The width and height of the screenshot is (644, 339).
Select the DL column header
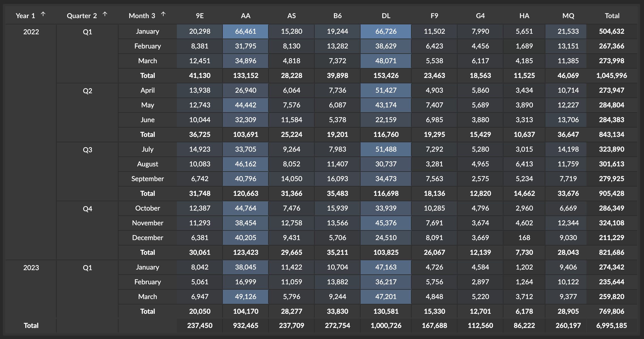coord(386,16)
